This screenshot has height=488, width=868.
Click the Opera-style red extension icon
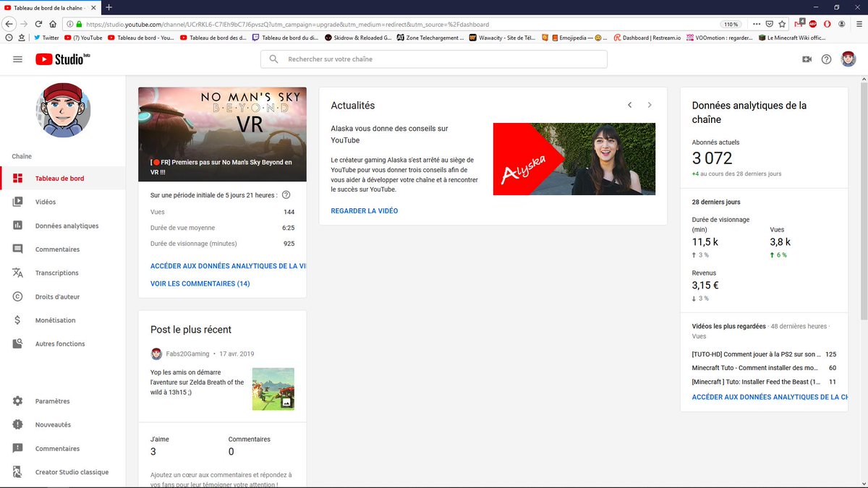[827, 24]
